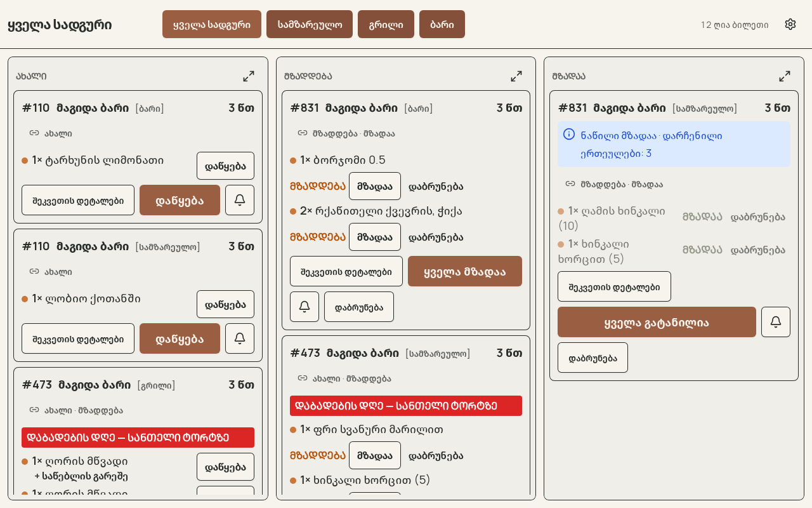Screen dimensions: 812x508
Task: Mark ბორჯომი 0.5 as მზადაა
Action: (x=375, y=186)
